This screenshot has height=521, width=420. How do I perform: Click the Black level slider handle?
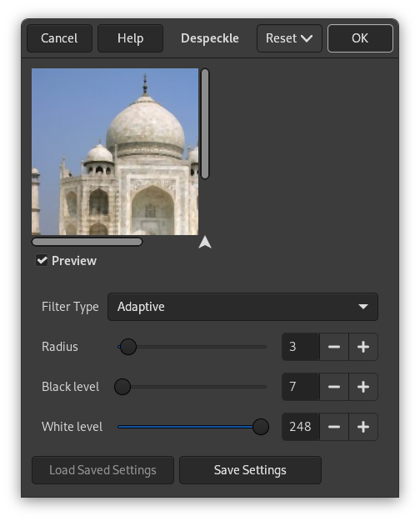point(122,387)
